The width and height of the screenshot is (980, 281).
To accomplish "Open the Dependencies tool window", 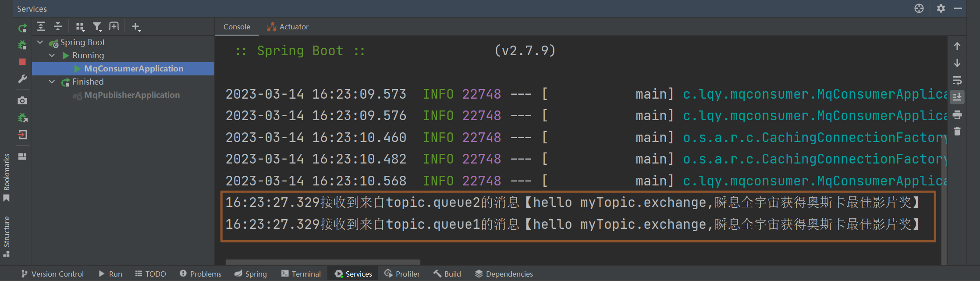I will pos(504,274).
